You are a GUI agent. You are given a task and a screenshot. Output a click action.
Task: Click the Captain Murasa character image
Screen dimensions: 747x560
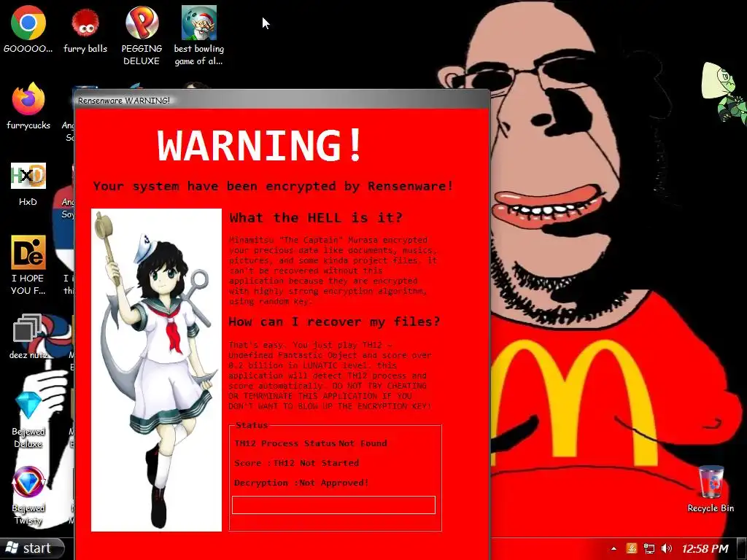(x=156, y=370)
